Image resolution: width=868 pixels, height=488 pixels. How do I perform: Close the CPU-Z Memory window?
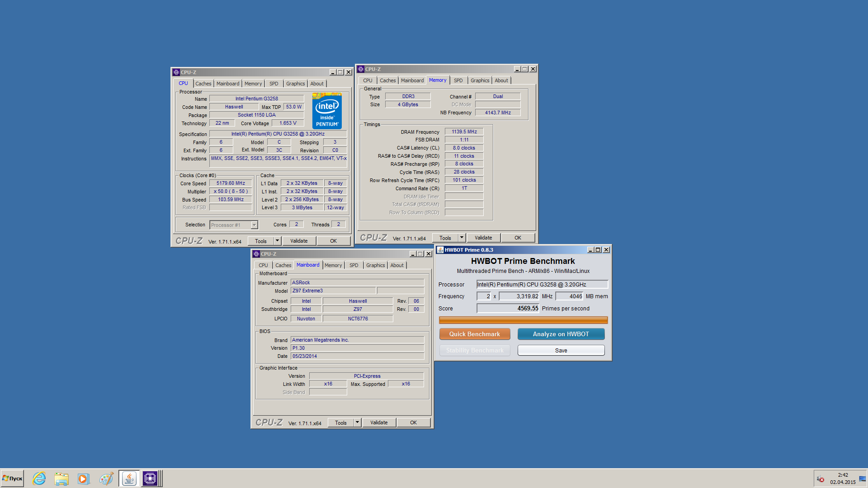[x=533, y=69]
